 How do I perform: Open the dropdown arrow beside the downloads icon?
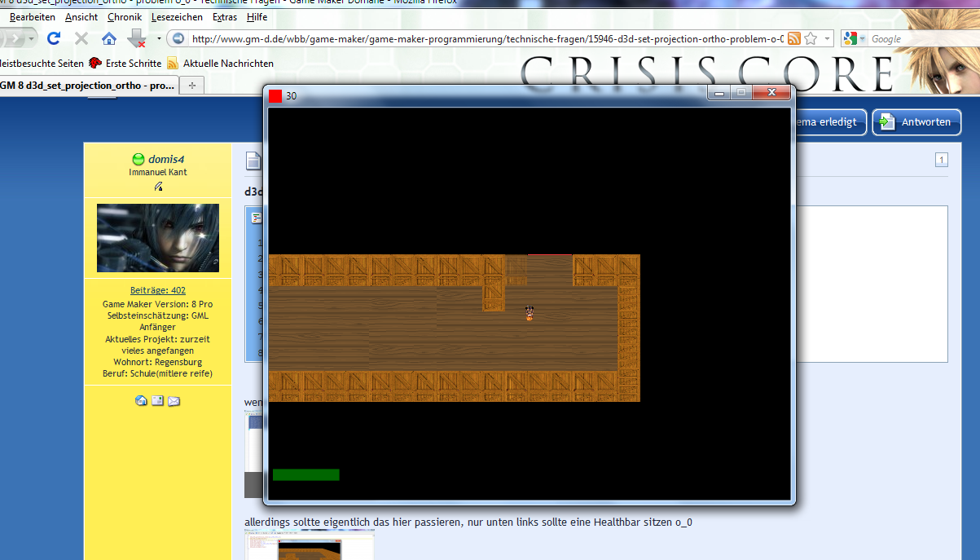tap(158, 38)
